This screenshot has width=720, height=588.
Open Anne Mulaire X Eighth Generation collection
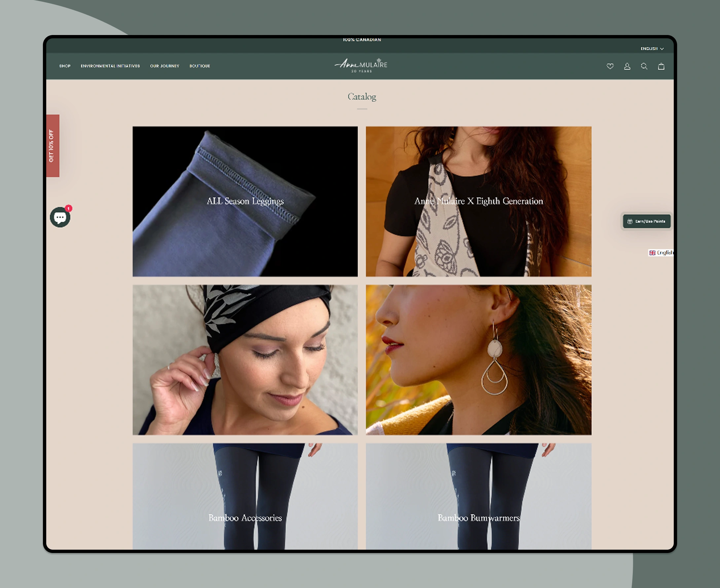coord(478,201)
